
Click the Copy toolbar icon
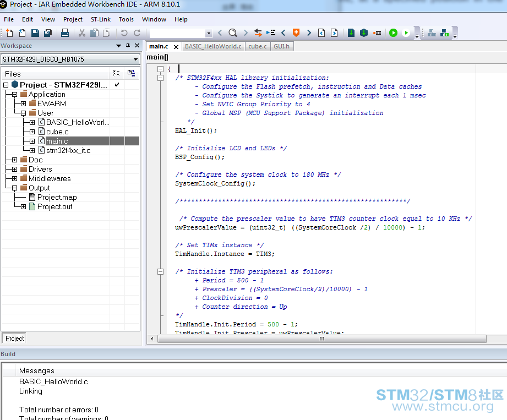(x=94, y=33)
